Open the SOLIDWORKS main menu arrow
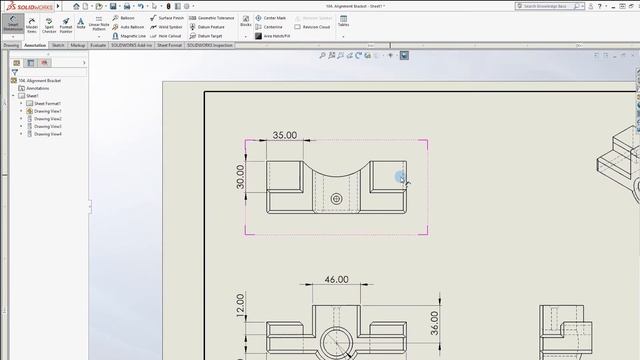This screenshot has width=640, height=360. [x=58, y=6]
